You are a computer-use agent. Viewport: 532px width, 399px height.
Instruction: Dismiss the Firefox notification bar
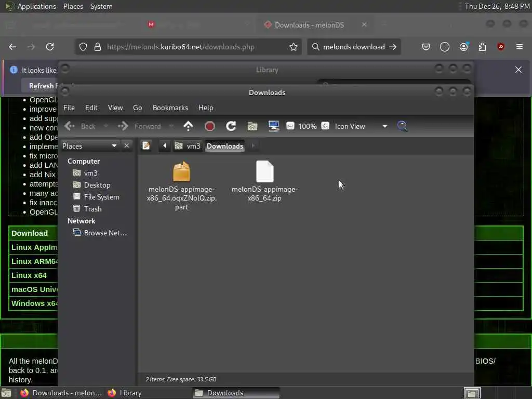pyautogui.click(x=518, y=70)
